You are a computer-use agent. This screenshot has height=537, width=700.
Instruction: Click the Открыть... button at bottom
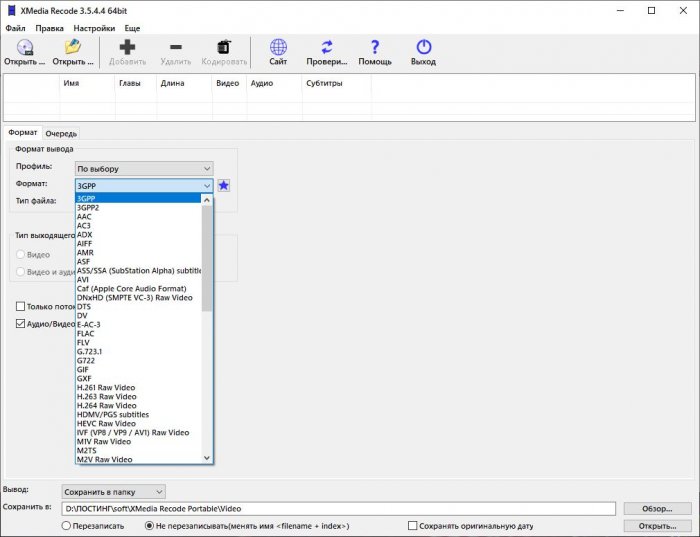(657, 526)
